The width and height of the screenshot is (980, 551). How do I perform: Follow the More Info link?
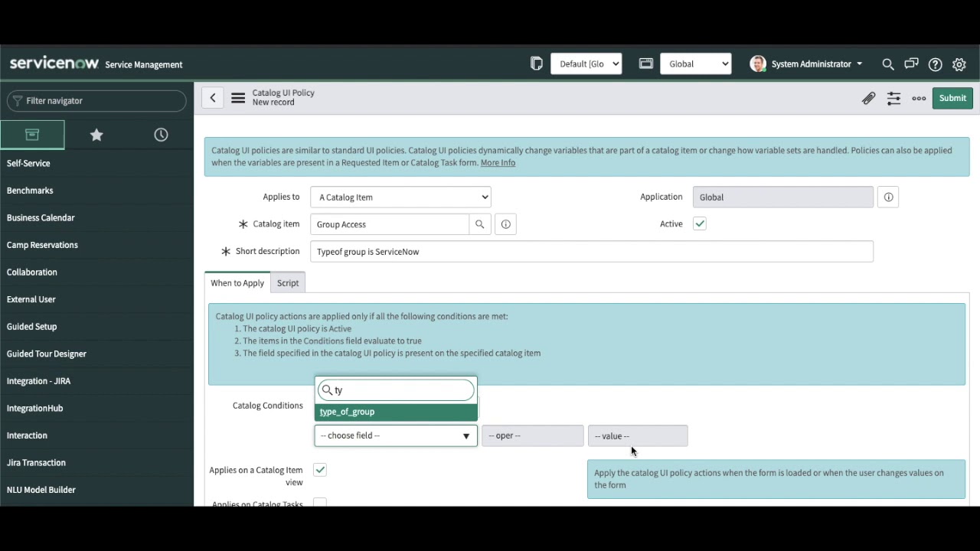498,163
